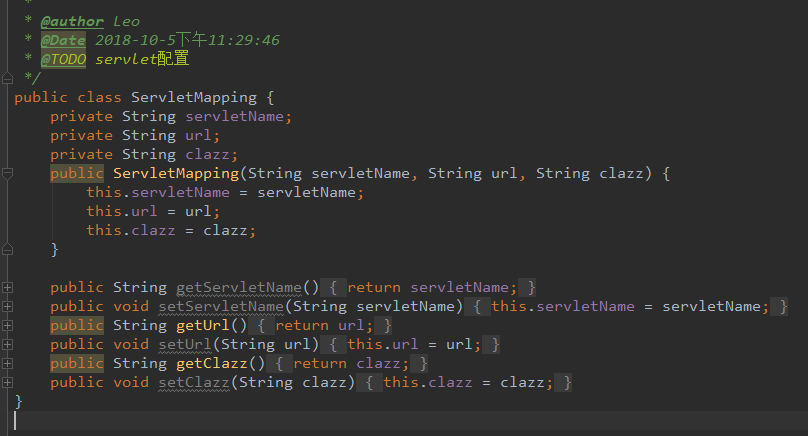Click the highlighted public keyword before getClazz

point(77,363)
